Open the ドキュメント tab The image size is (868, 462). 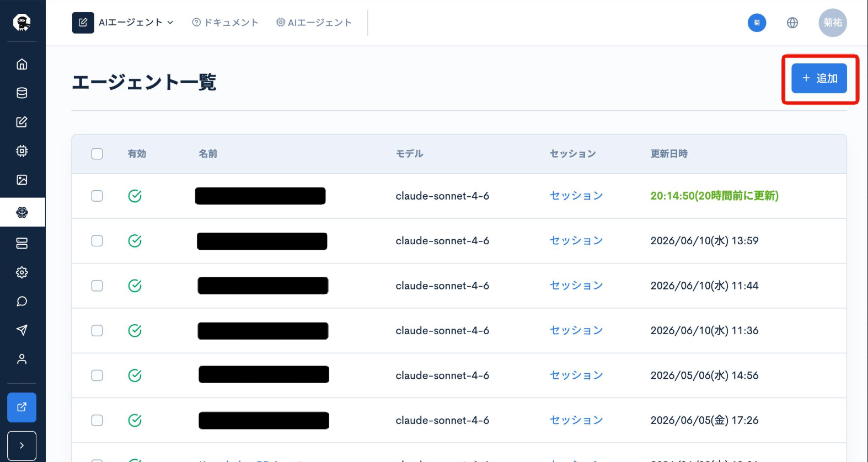225,23
